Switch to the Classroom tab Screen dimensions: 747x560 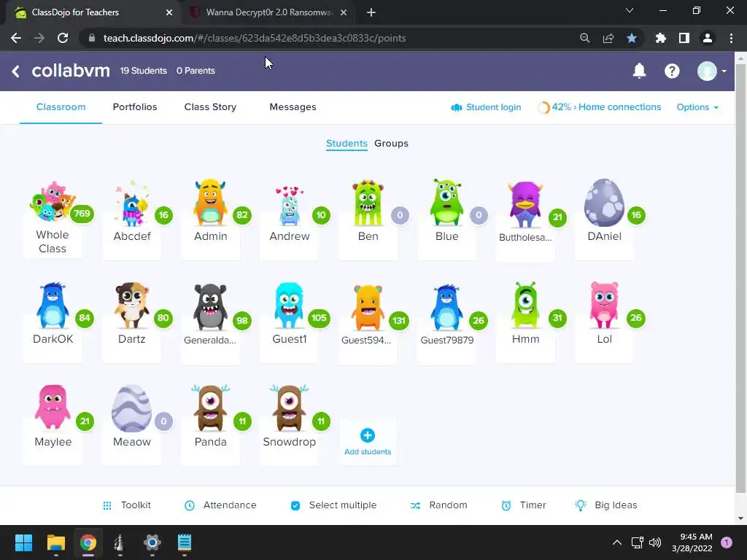pyautogui.click(x=61, y=107)
